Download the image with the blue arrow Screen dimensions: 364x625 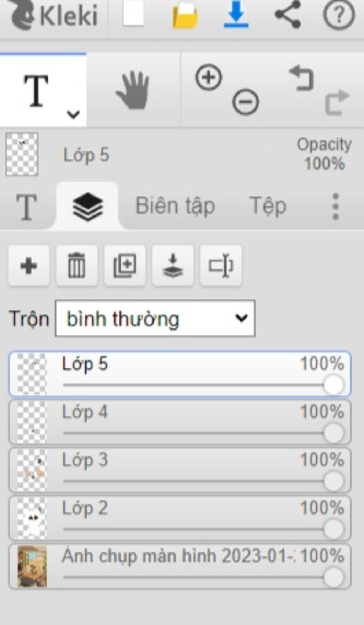point(236,15)
